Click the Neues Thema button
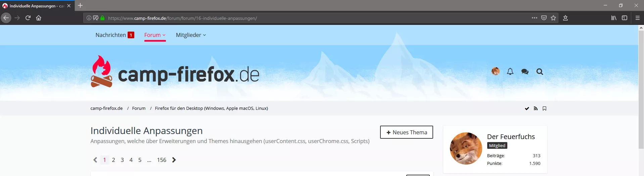Image resolution: width=644 pixels, height=176 pixels. coord(406,132)
